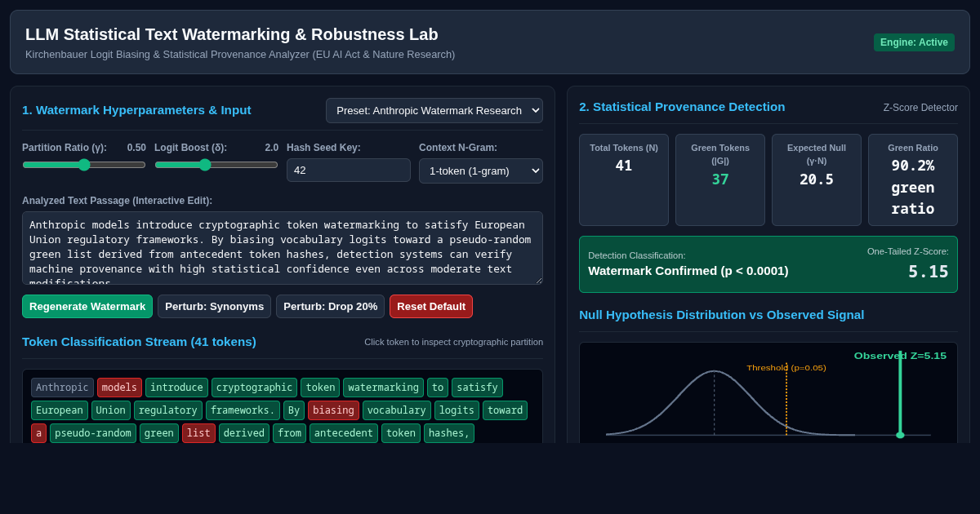Click the Green Tokens value 37
This screenshot has width=980, height=514.
coord(720,179)
